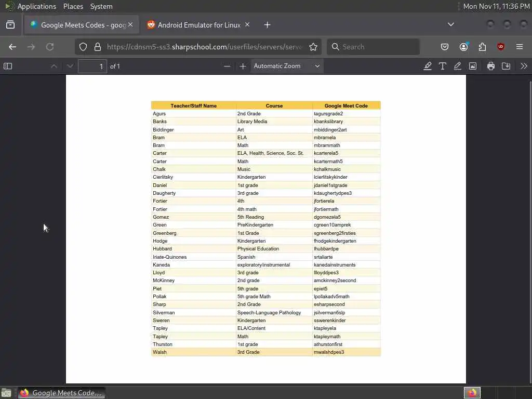This screenshot has width=532, height=399.
Task: Go back with browser back arrow
Action: coord(12,47)
